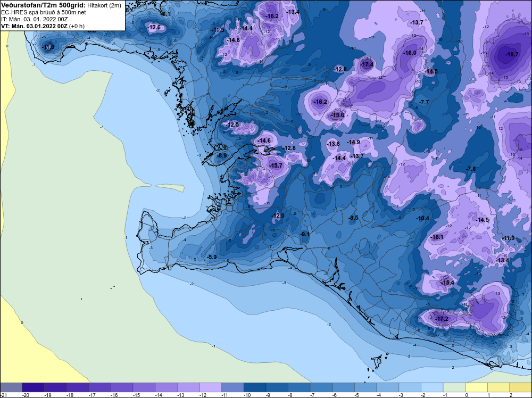The image size is (532, 398).
Task: Click the -17.4 temperature label
Action: pyautogui.click(x=367, y=64)
